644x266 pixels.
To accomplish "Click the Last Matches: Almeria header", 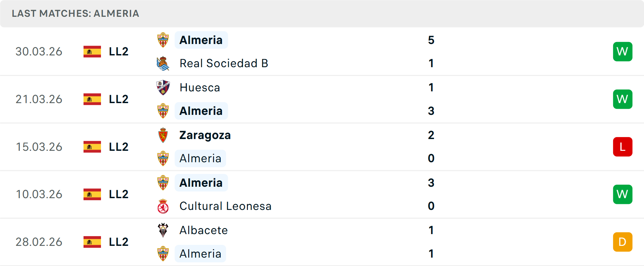I will (75, 13).
